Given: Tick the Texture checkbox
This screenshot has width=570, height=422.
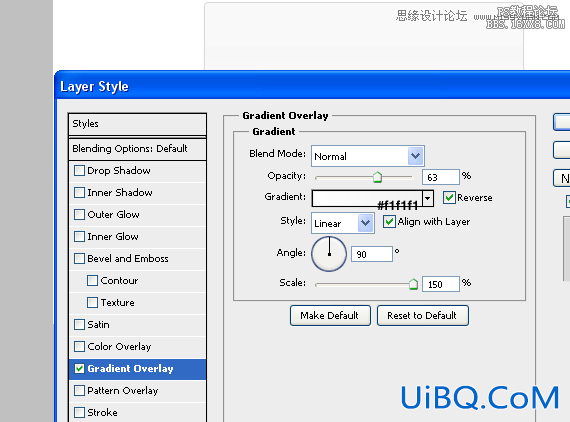Looking at the screenshot, I should [92, 302].
